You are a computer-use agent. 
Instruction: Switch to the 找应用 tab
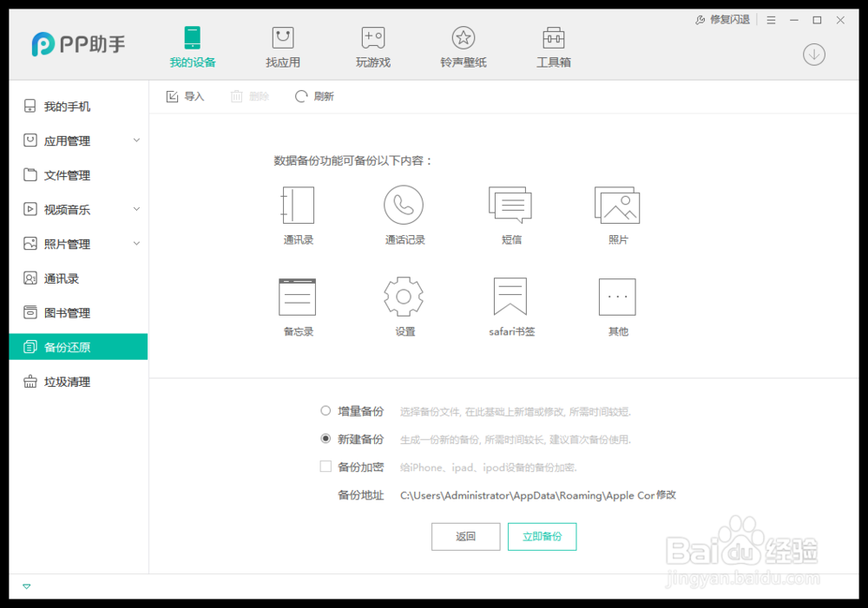point(282,45)
